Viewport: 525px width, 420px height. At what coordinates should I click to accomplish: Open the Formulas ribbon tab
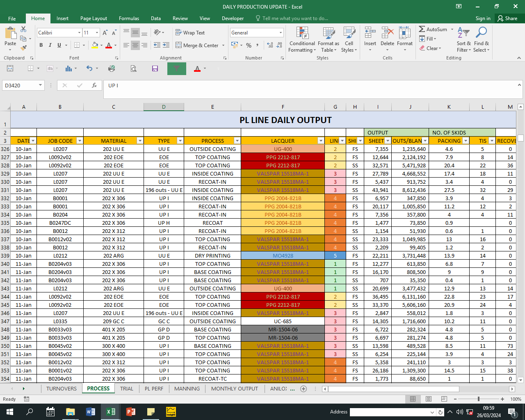coord(129,18)
